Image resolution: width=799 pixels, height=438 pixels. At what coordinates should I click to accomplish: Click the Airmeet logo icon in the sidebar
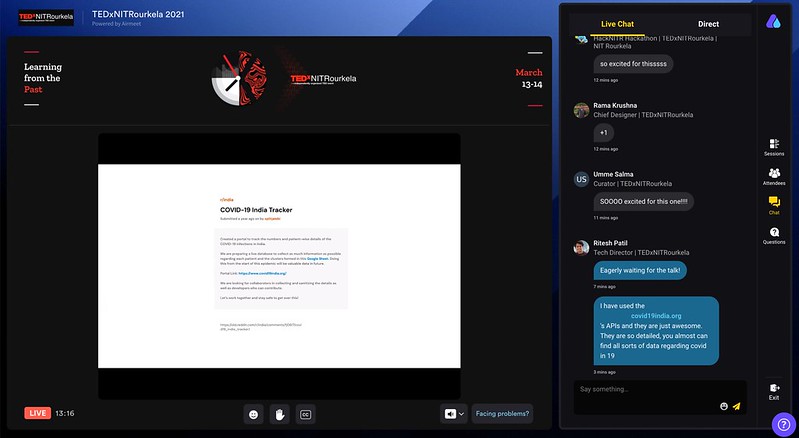pyautogui.click(x=773, y=21)
